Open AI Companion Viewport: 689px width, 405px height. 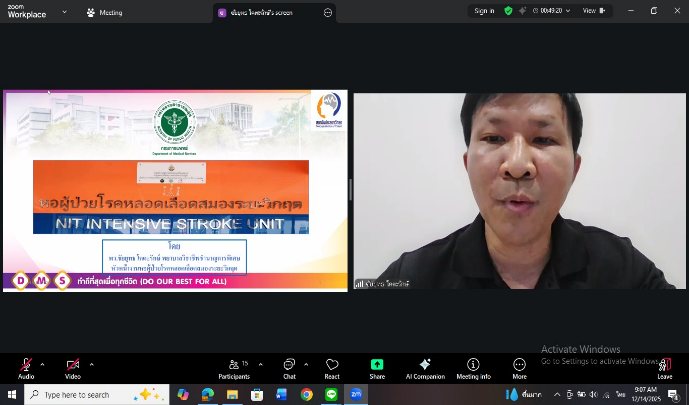click(x=425, y=369)
